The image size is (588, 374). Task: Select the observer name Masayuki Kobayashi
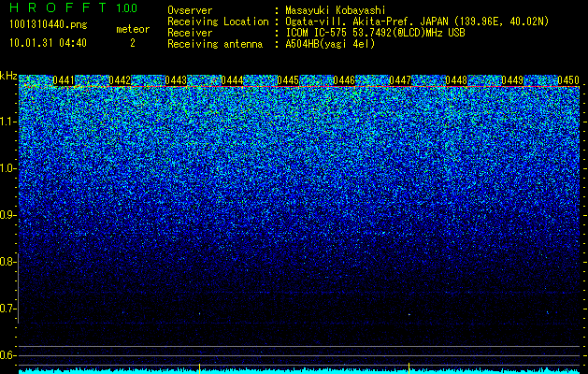pyautogui.click(x=336, y=10)
